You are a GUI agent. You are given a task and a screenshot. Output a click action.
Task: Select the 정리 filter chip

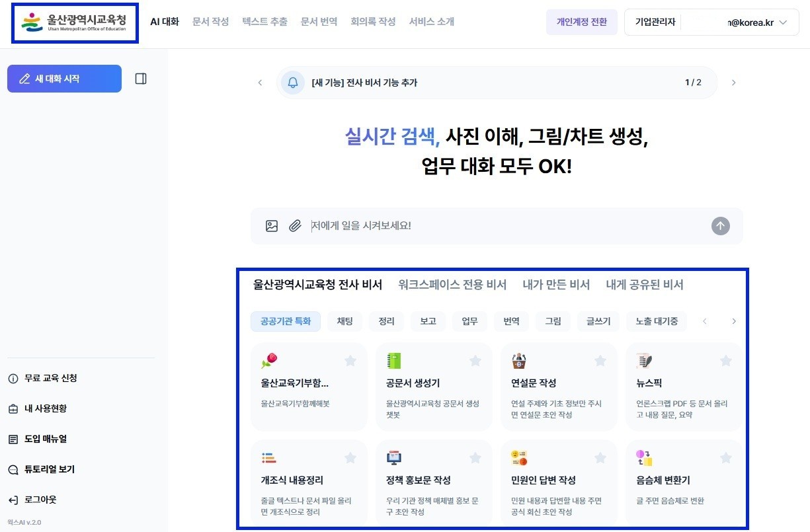[x=387, y=322]
